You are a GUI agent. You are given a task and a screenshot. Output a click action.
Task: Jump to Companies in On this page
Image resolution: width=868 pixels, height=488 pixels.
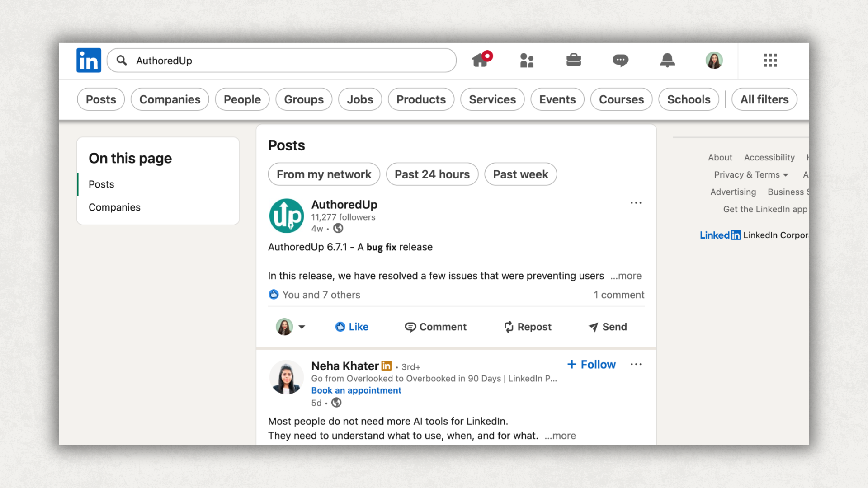click(114, 207)
